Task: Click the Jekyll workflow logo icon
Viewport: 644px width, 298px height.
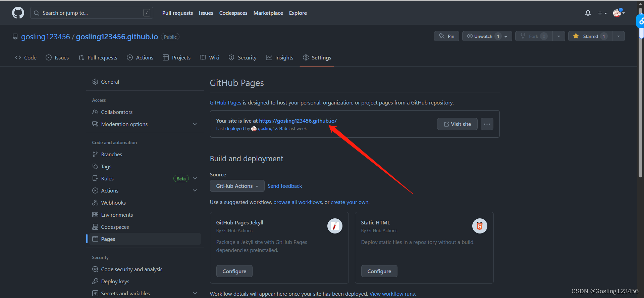Action: [335, 226]
